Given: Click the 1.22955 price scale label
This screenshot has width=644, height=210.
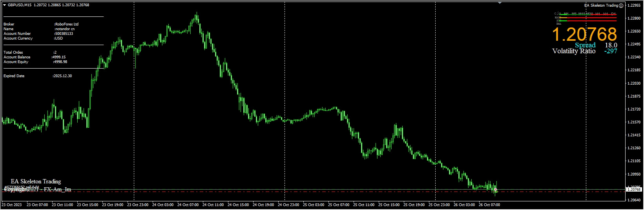Looking at the screenshot, I should [x=634, y=5].
